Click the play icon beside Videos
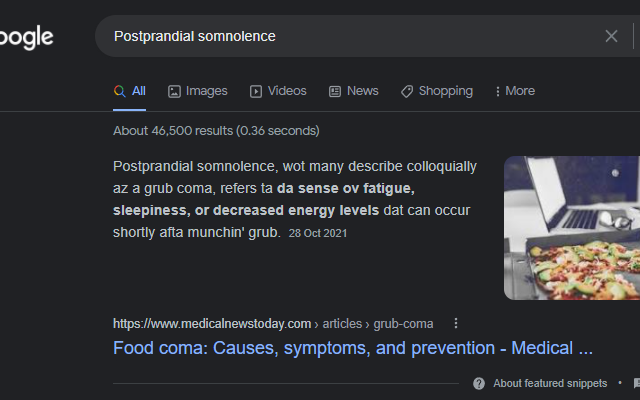Screen dimensions: 640x400 [256, 91]
